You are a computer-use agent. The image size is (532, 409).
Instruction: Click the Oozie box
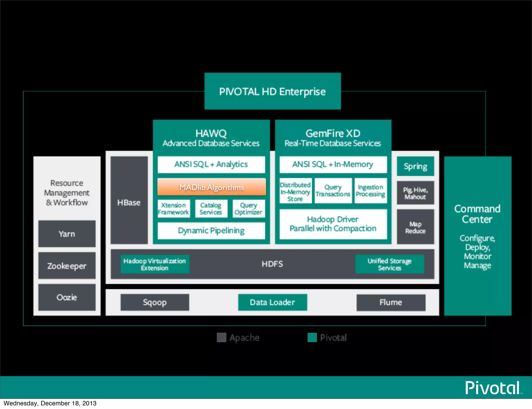point(67,297)
